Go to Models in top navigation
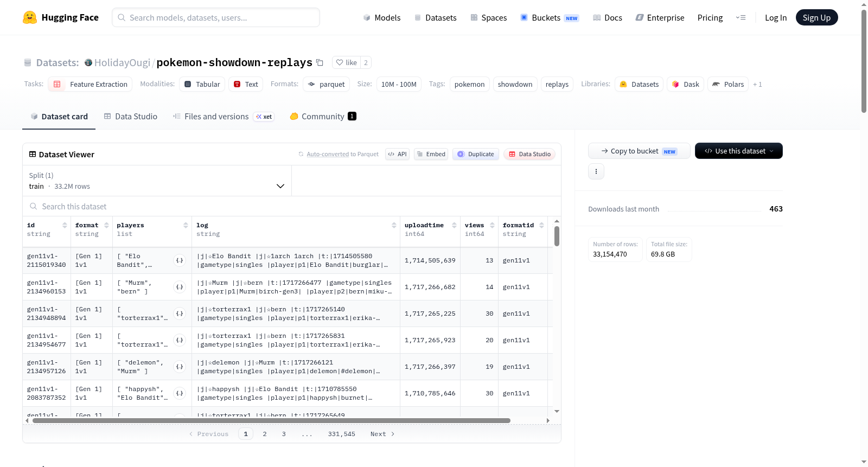868x467 pixels. pyautogui.click(x=382, y=17)
